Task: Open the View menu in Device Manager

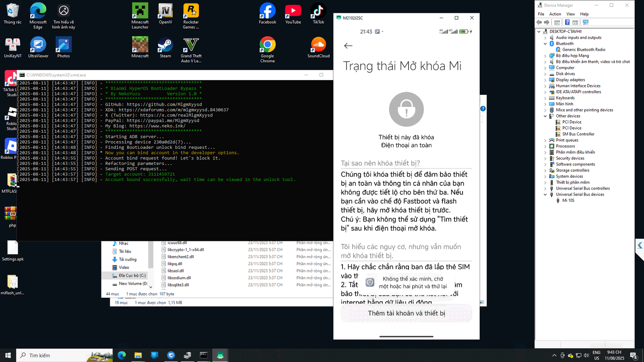Action: (x=570, y=14)
